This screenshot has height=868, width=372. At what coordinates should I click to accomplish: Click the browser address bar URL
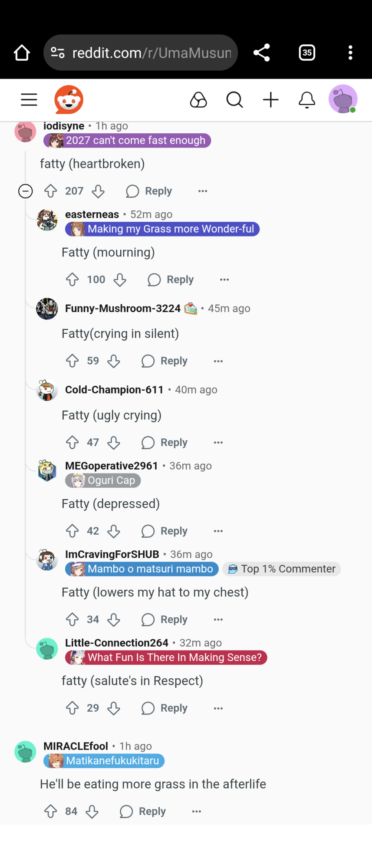click(x=151, y=53)
